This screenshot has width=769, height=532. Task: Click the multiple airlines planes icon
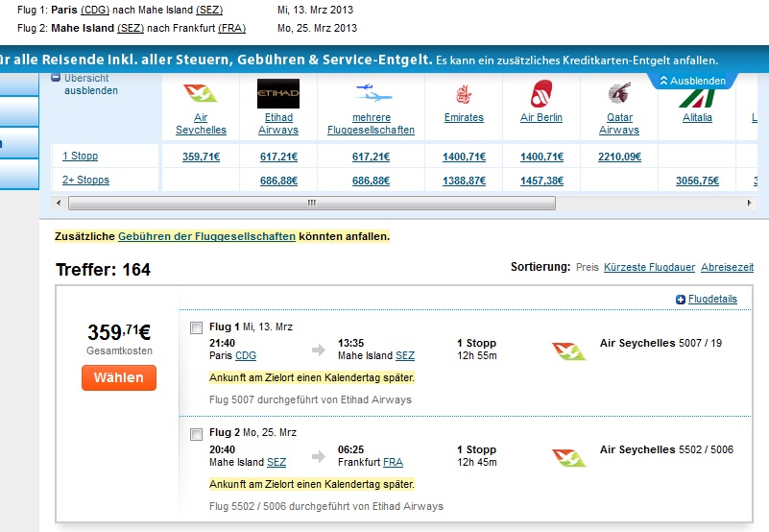click(373, 92)
